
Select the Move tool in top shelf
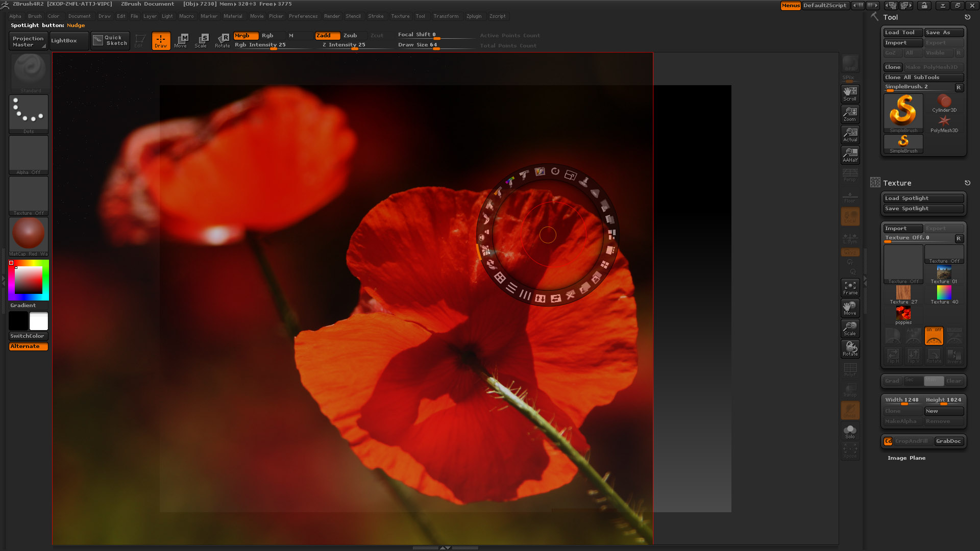(181, 40)
